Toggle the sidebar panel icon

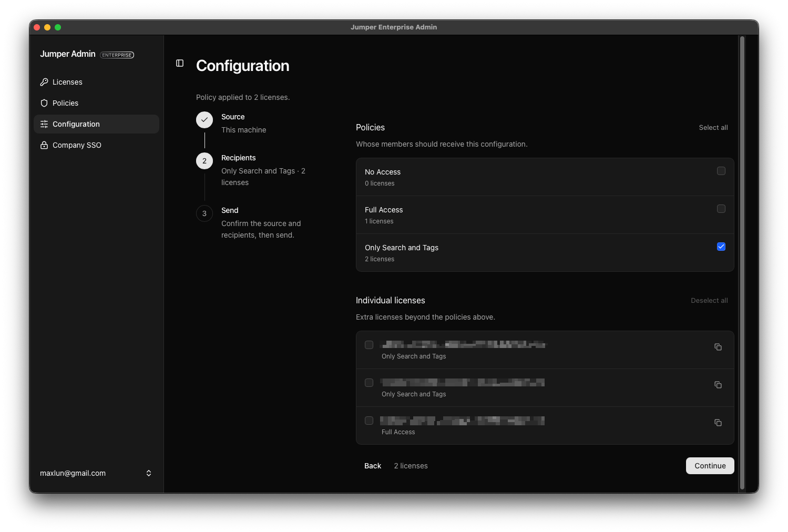180,63
